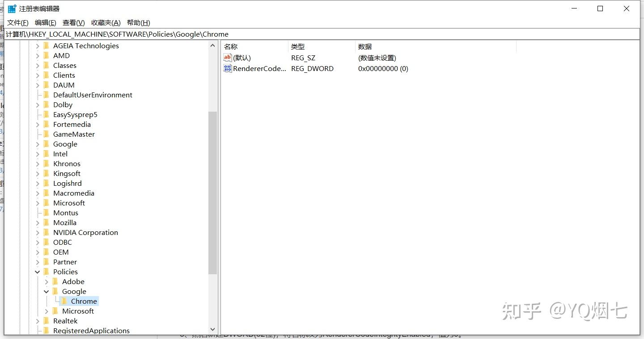Viewport: 644px width, 339px height.
Task: Click the tree pane scroll down arrow
Action: tap(212, 329)
